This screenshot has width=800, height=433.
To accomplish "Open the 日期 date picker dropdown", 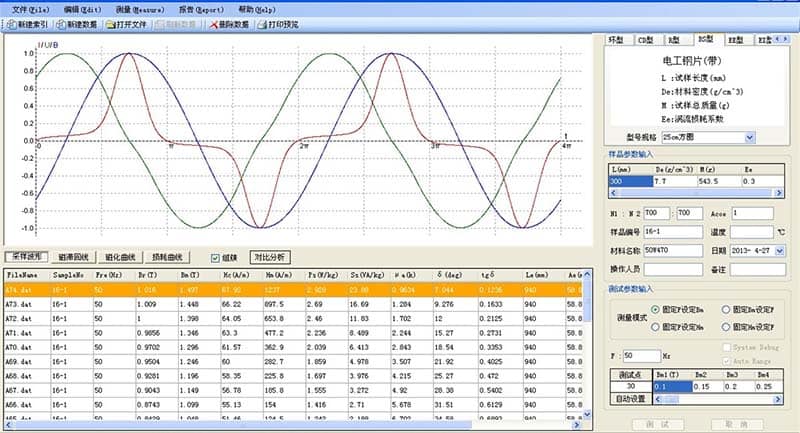I will pos(780,250).
